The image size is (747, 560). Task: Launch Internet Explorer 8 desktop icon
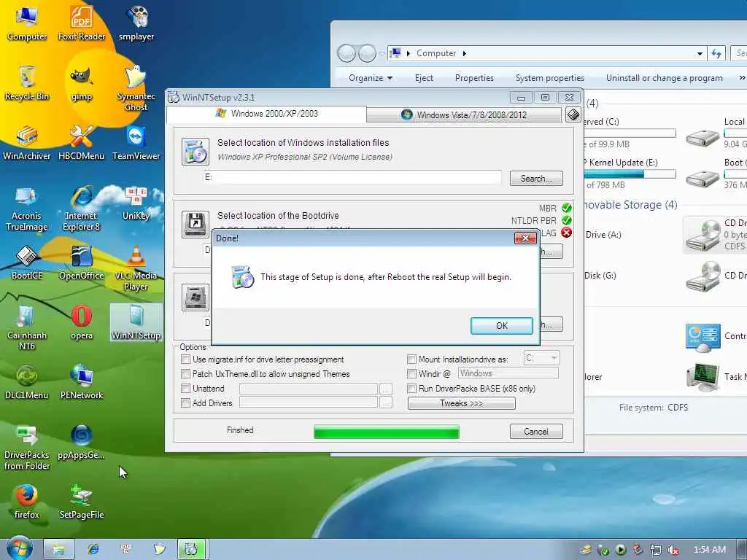click(82, 208)
